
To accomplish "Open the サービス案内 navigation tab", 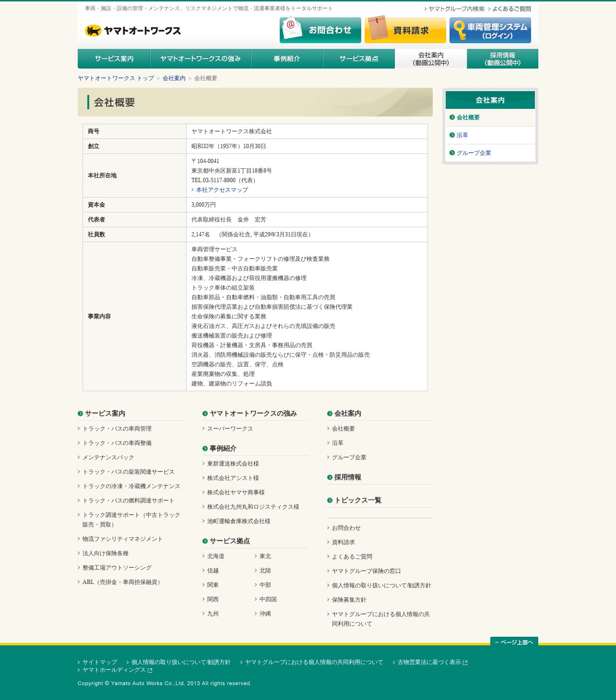I will click(x=114, y=58).
